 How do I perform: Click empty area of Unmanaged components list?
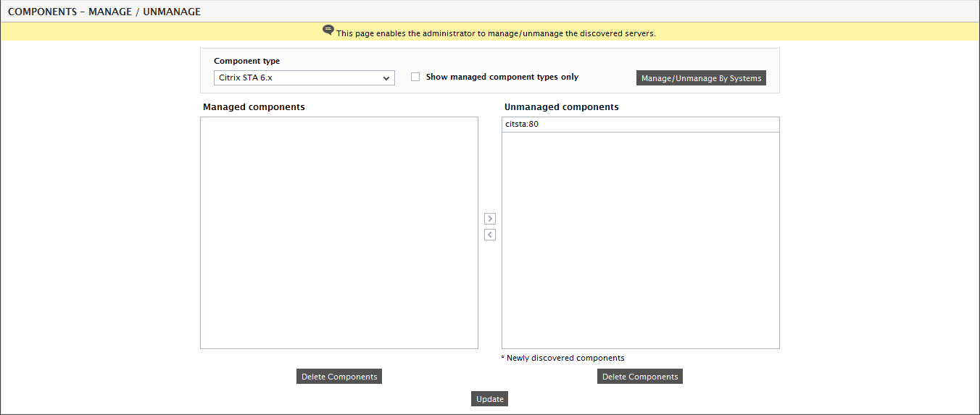641,240
